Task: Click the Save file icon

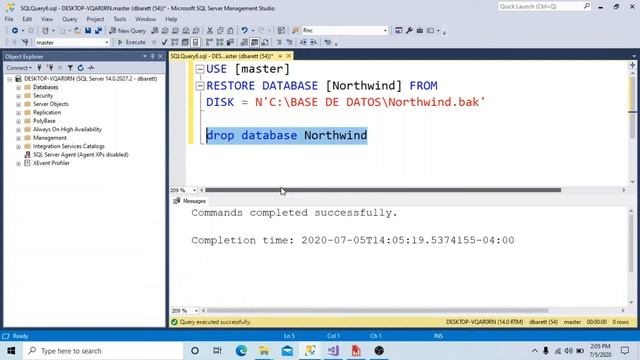Action: click(x=88, y=31)
